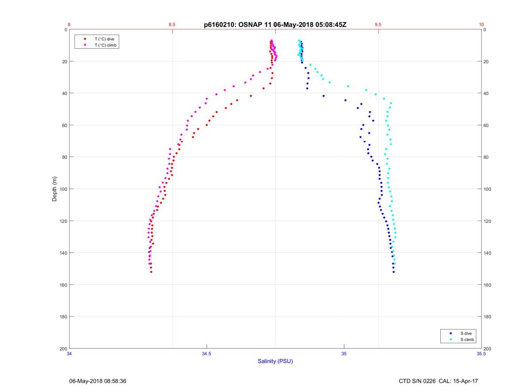Image resolution: width=532 pixels, height=392 pixels.
Task: Click the plot title p6160210: OSNAP 11
Action: tap(275, 25)
